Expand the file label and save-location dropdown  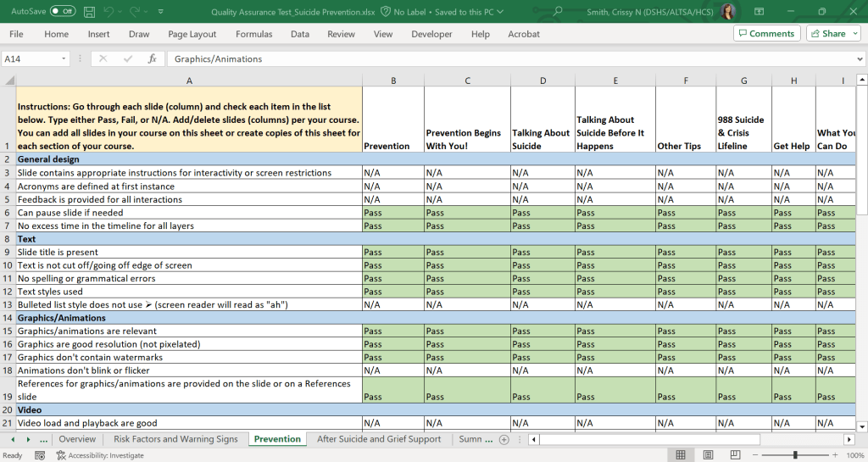[498, 12]
